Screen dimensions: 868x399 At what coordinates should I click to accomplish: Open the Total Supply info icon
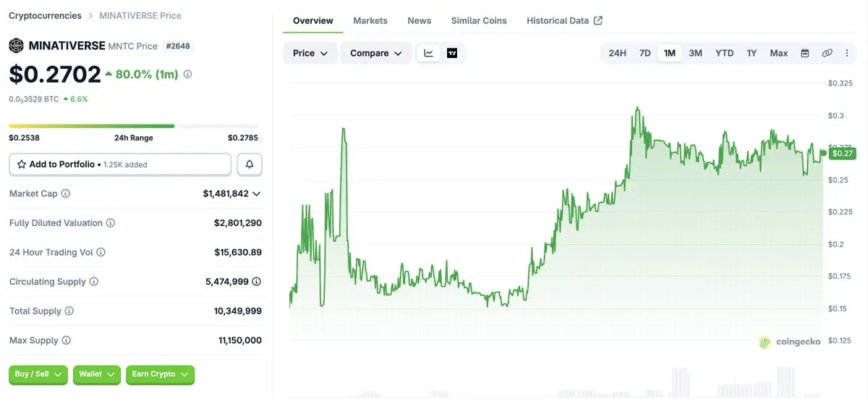pos(69,311)
